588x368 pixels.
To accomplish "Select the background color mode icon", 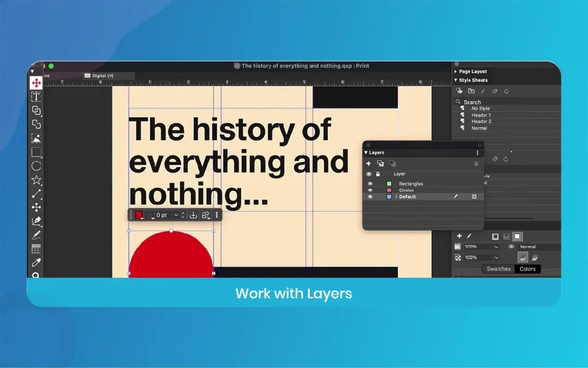I will [517, 236].
